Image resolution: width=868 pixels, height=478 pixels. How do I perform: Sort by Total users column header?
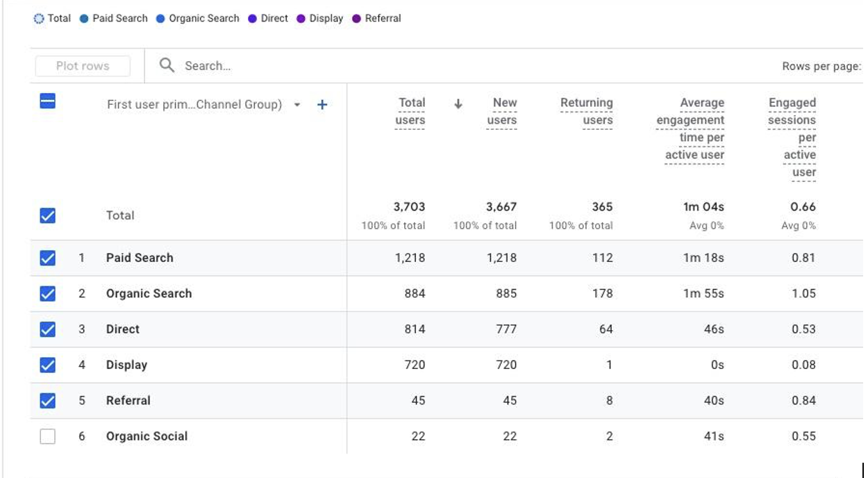410,111
